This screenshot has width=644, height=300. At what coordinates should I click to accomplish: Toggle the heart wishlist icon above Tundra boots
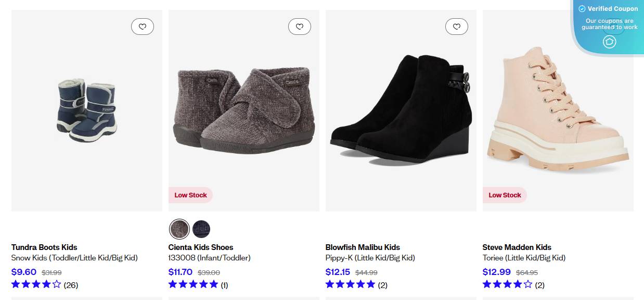click(x=143, y=26)
